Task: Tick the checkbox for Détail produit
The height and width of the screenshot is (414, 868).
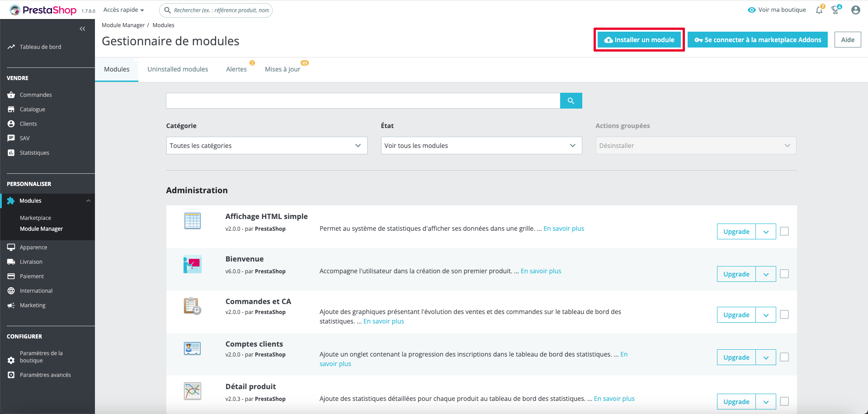Action: 784,401
